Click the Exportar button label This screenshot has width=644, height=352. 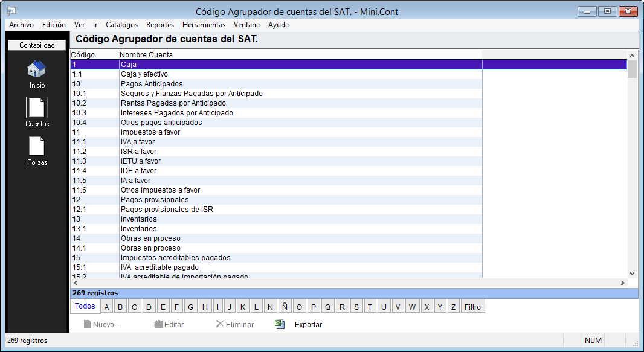tap(308, 324)
